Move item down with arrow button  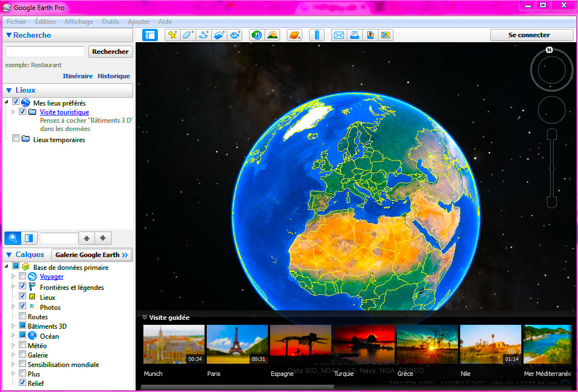103,238
